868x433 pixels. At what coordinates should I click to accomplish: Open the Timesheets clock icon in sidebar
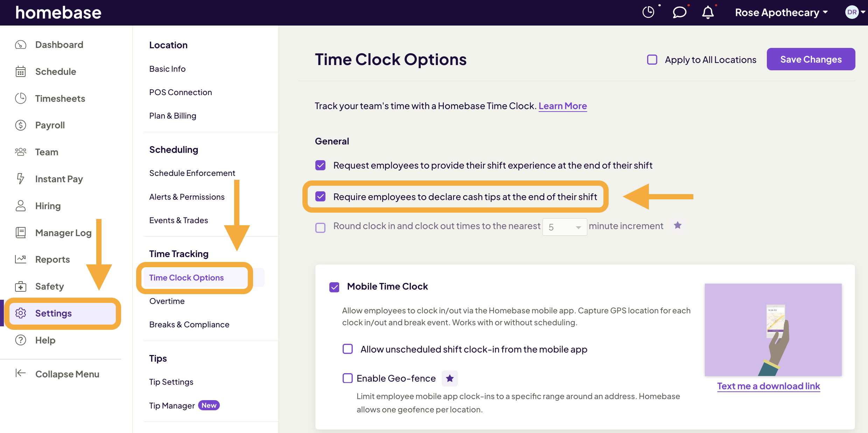click(x=21, y=98)
